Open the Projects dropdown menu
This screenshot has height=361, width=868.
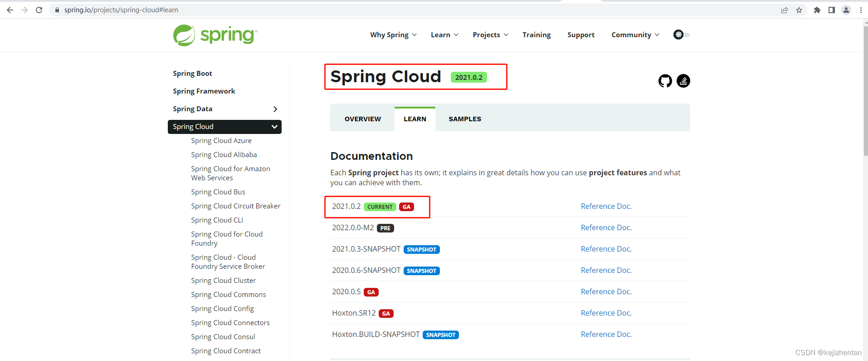(490, 35)
